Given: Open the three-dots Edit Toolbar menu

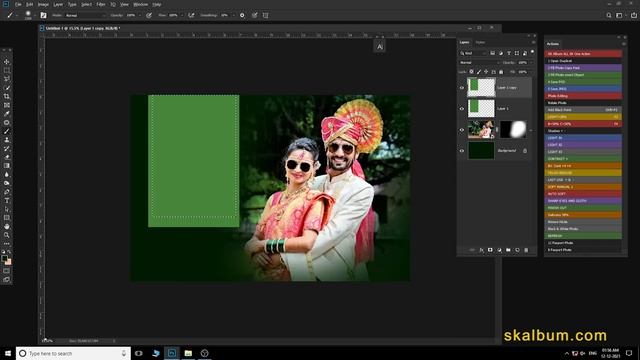Looking at the screenshot, I should coord(7,244).
